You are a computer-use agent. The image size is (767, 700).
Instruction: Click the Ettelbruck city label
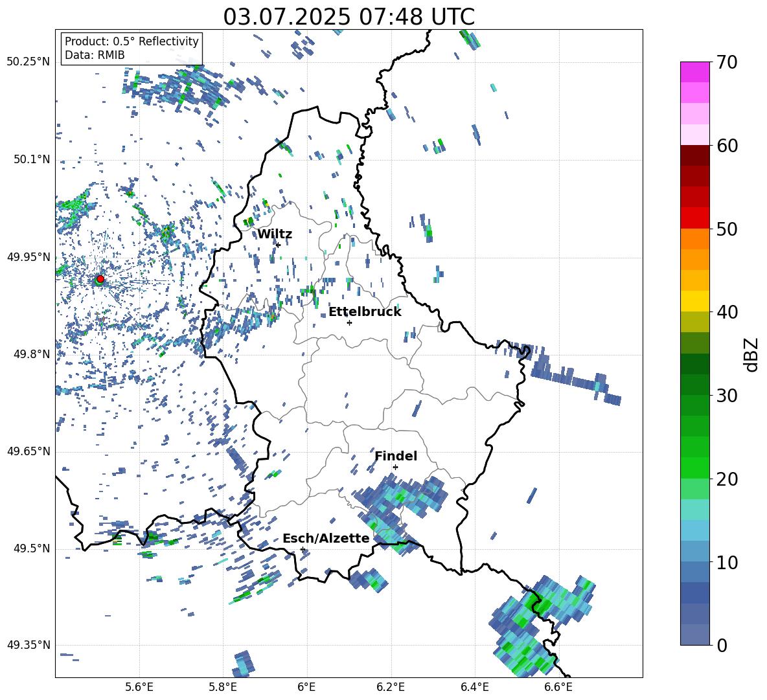click(365, 312)
